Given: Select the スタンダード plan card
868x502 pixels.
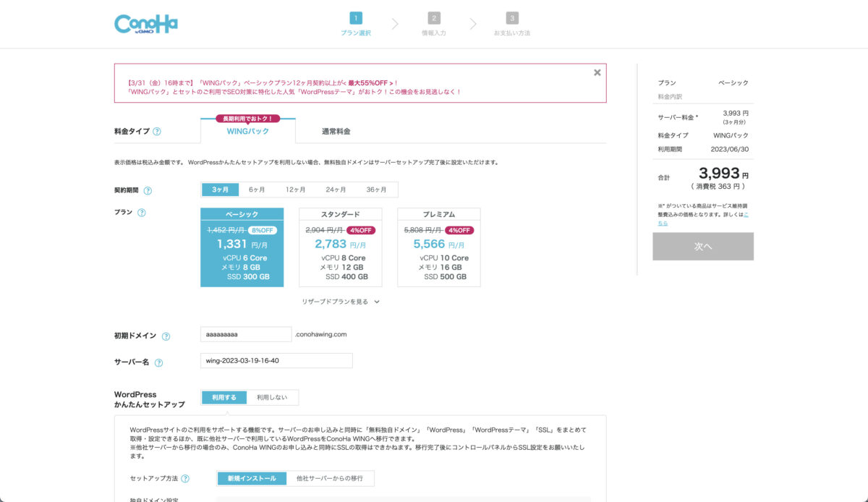Looking at the screenshot, I should tap(340, 247).
